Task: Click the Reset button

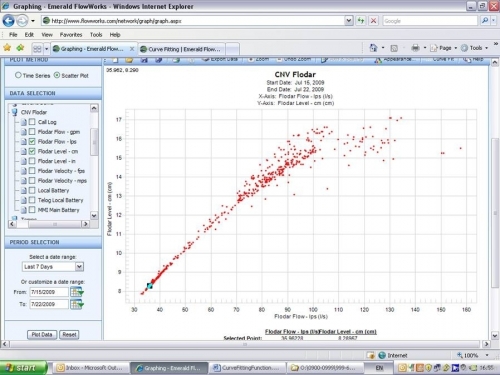Action: point(69,334)
